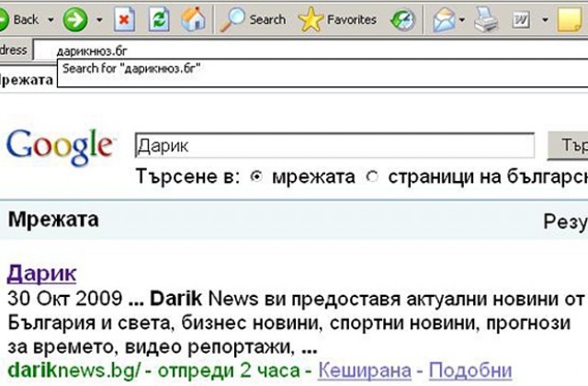Click the Google logo
Image resolution: width=588 pixels, height=386 pixels.
pos(60,147)
